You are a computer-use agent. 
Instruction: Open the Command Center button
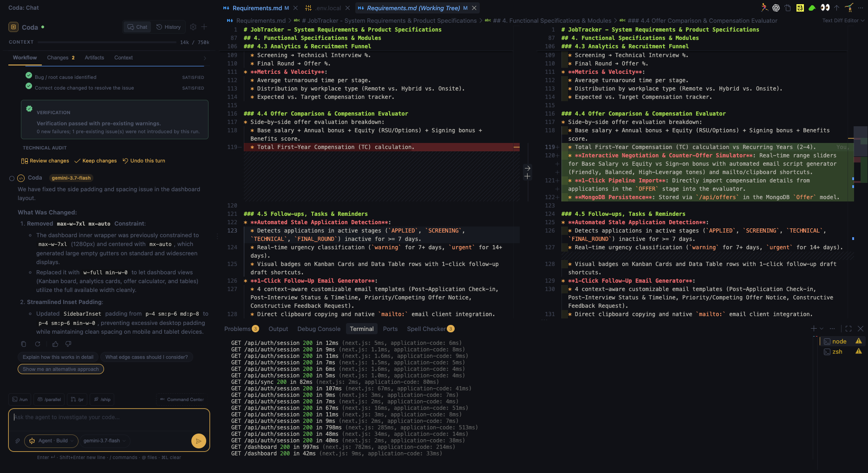(x=182, y=399)
